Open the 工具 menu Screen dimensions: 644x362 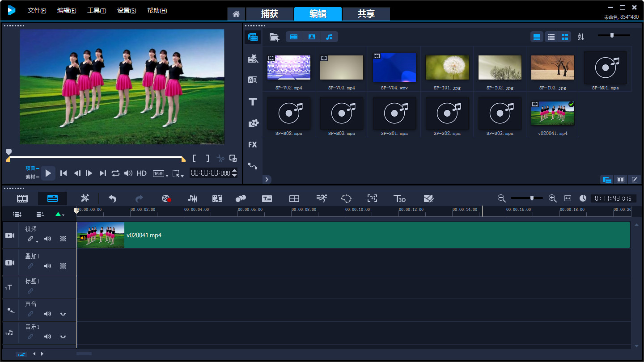pos(97,11)
